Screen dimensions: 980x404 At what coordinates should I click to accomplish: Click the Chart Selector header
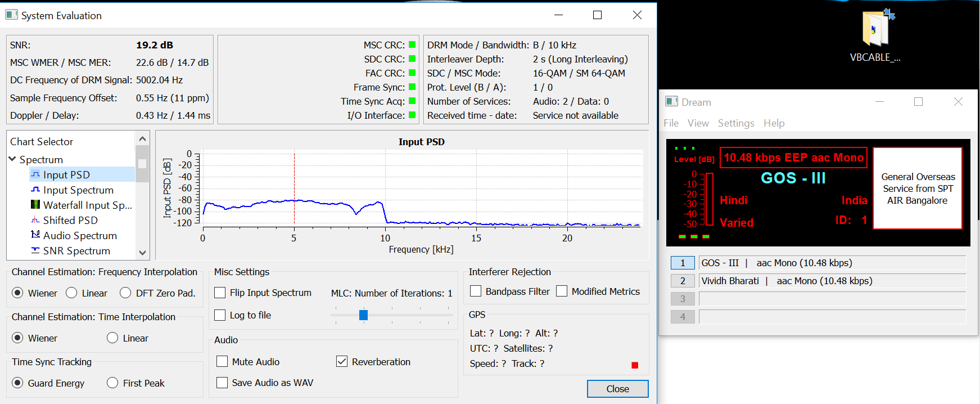pyautogui.click(x=42, y=142)
